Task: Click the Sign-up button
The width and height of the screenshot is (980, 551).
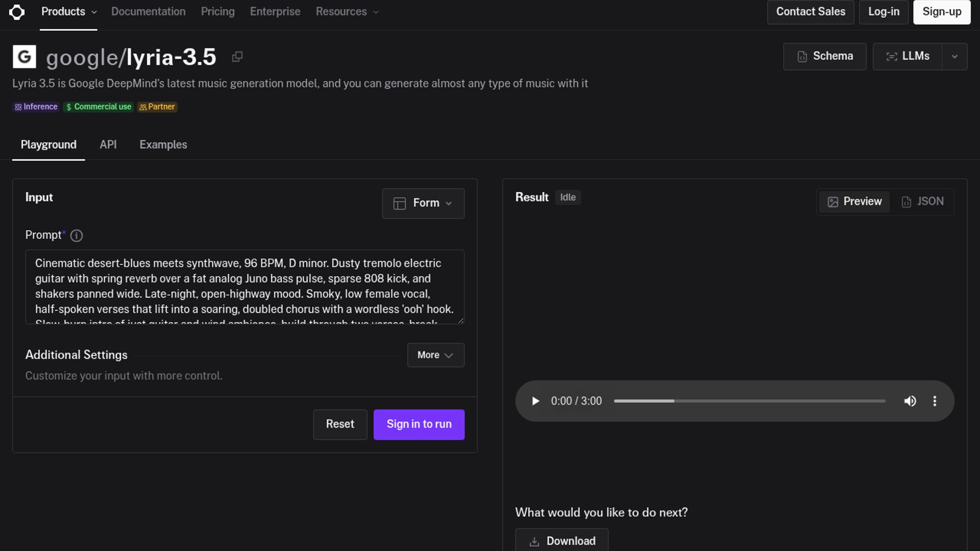Action: point(942,12)
